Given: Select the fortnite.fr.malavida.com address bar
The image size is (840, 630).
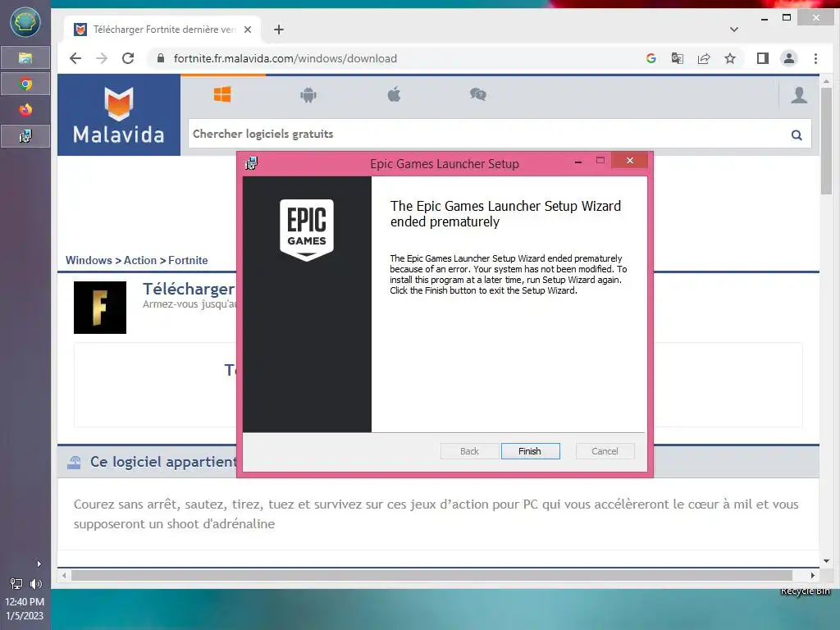Looking at the screenshot, I should [x=396, y=58].
